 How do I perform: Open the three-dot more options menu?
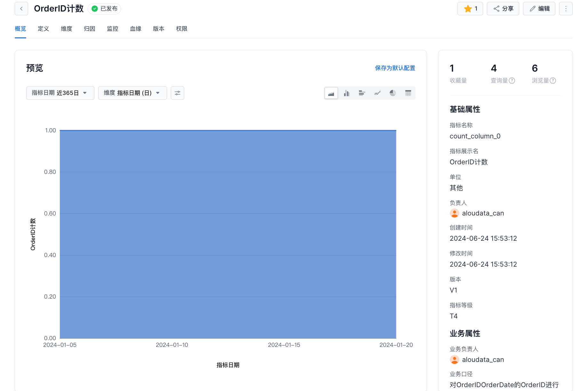pos(566,9)
